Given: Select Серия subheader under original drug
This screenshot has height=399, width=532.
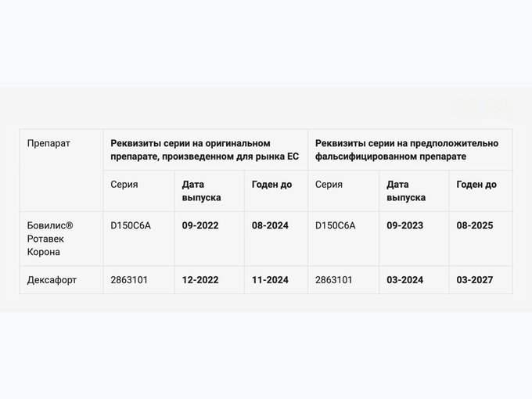Looking at the screenshot, I should click(138, 191).
